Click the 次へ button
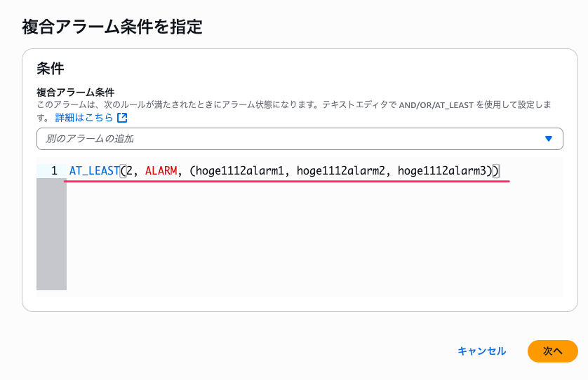 (552, 351)
